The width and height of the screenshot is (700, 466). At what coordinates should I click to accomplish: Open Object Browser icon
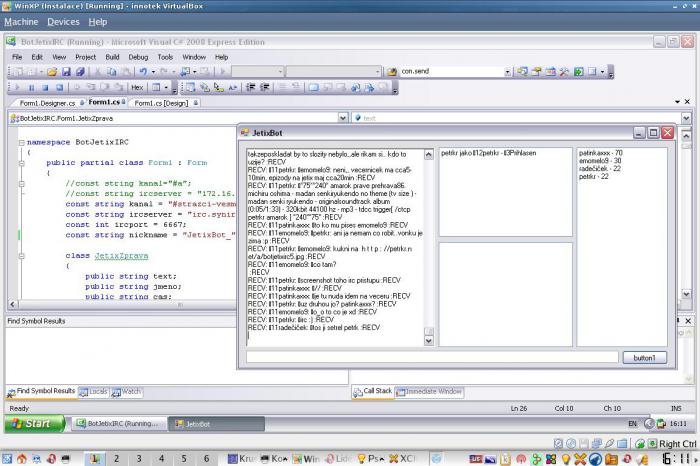coord(551,71)
